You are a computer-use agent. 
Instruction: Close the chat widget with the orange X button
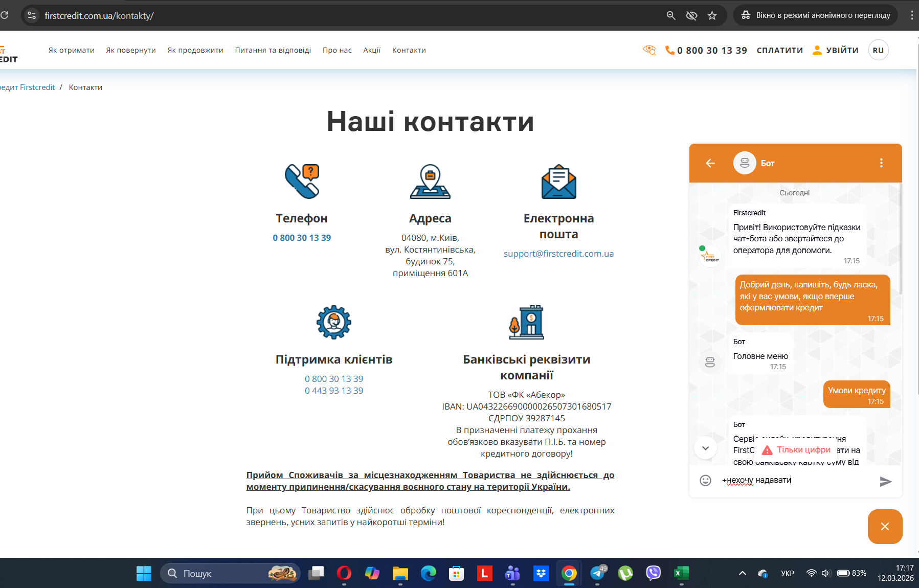point(885,527)
